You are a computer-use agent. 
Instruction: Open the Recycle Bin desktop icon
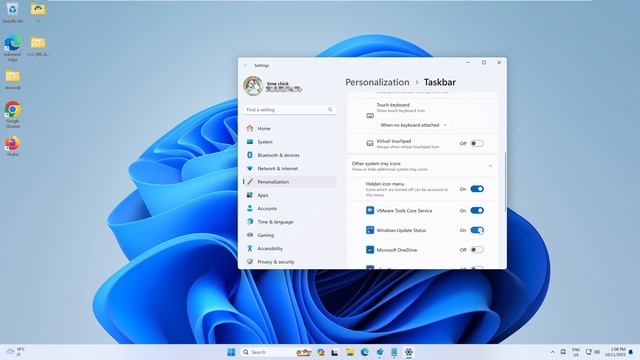12,12
